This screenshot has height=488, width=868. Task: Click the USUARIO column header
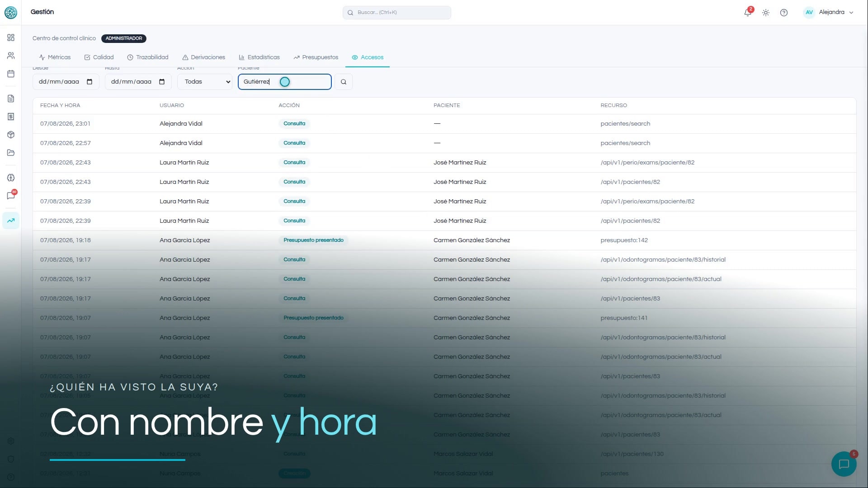click(172, 105)
